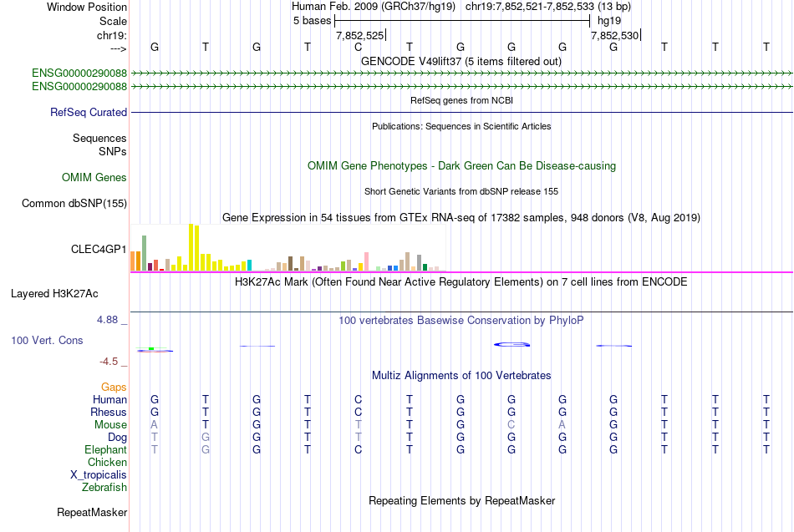Click the 7,852,530 coordinate tick label
This screenshot has width=794, height=532.
[615, 35]
